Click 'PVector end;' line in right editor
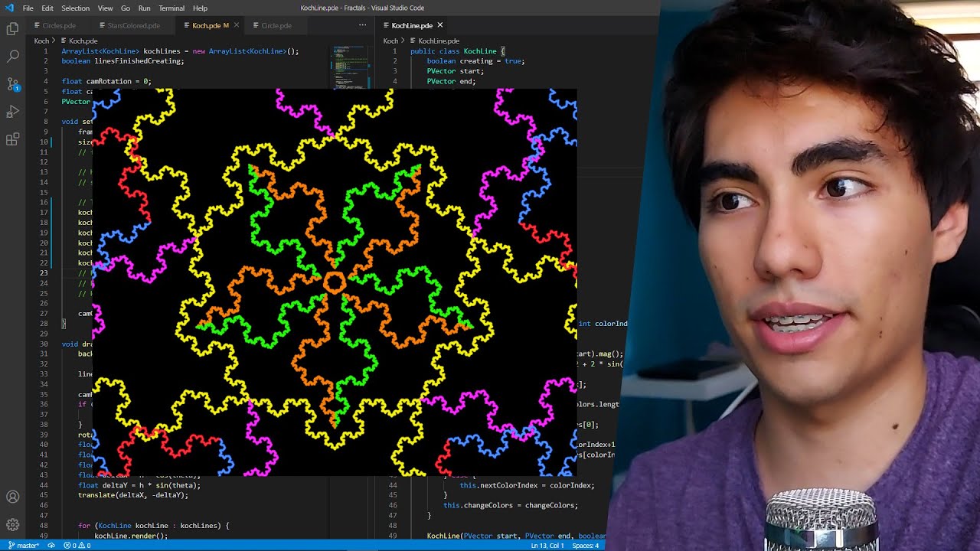Image resolution: width=980 pixels, height=551 pixels. point(451,81)
